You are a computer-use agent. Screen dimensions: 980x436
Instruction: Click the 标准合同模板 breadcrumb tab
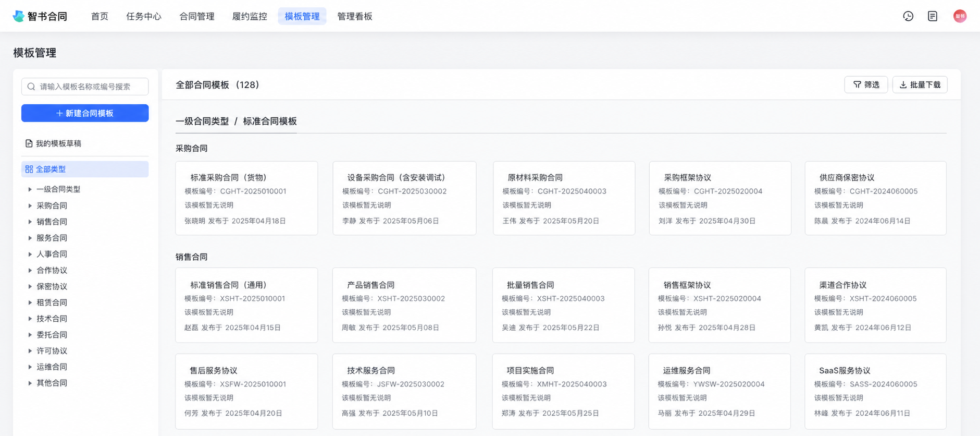[270, 121]
